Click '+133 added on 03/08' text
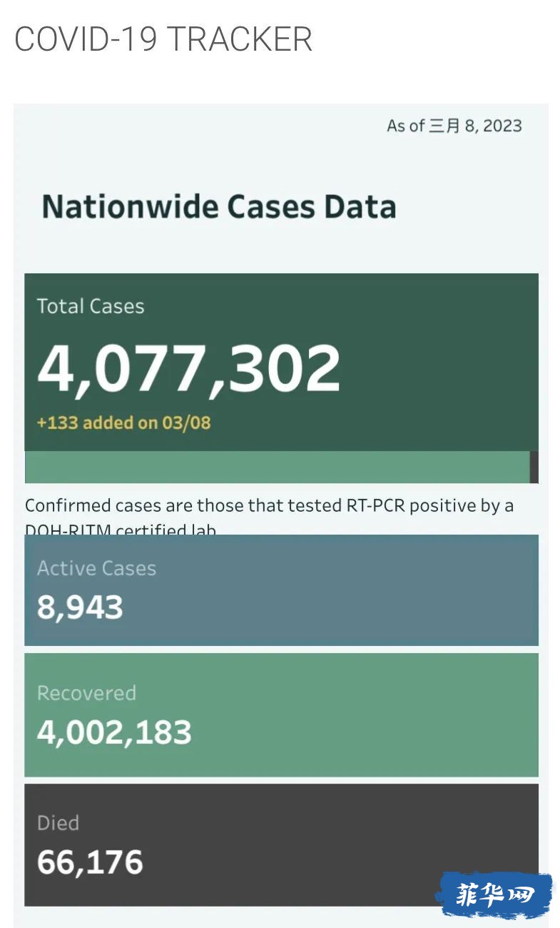Image resolution: width=560 pixels, height=928 pixels. (x=124, y=423)
